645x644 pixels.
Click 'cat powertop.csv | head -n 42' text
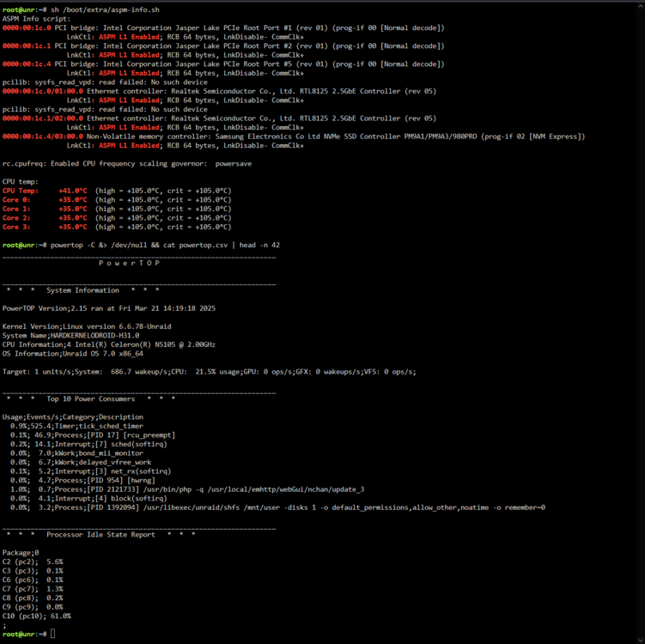click(x=222, y=245)
